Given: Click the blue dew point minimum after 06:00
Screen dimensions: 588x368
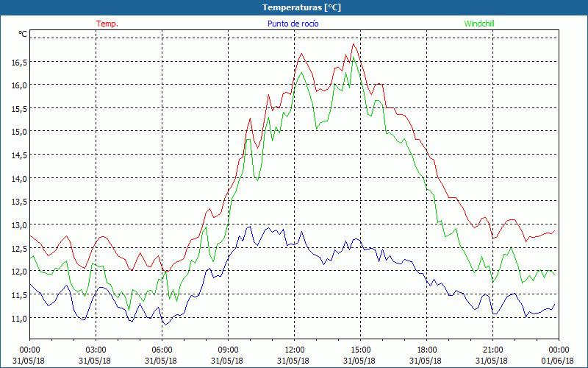Looking at the screenshot, I should (165, 325).
